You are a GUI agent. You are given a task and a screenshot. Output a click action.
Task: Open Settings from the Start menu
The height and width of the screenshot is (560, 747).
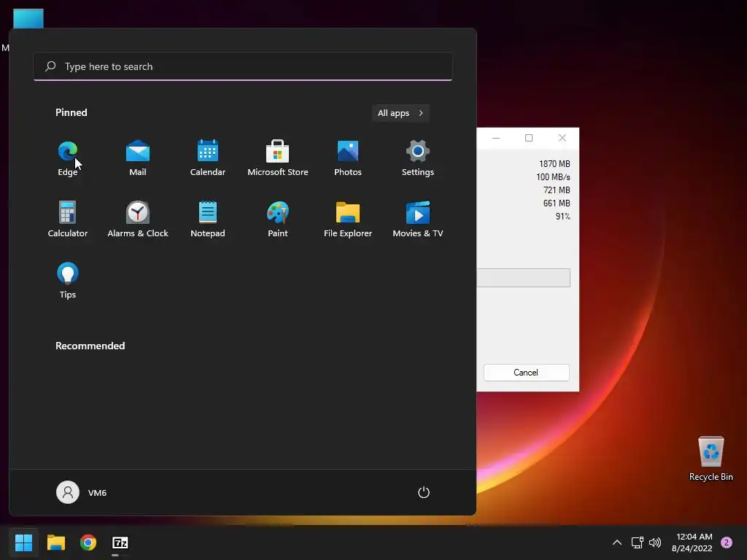click(x=418, y=158)
